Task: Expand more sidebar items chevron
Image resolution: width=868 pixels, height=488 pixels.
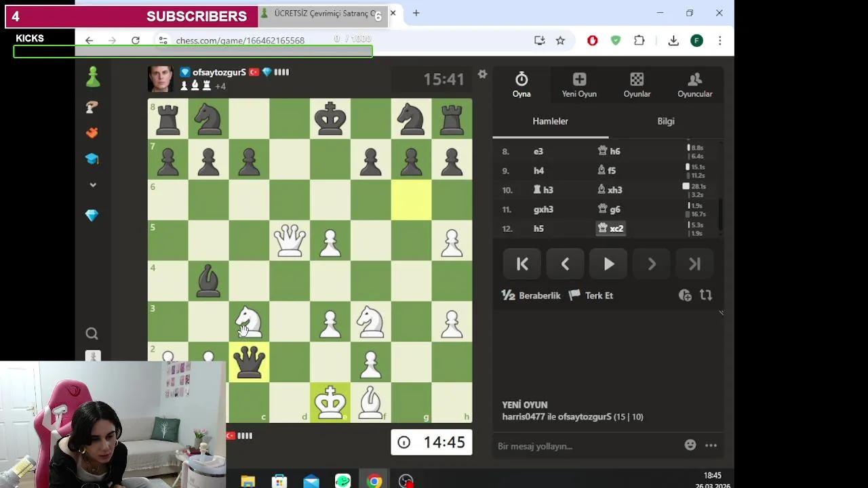Action: [92, 184]
